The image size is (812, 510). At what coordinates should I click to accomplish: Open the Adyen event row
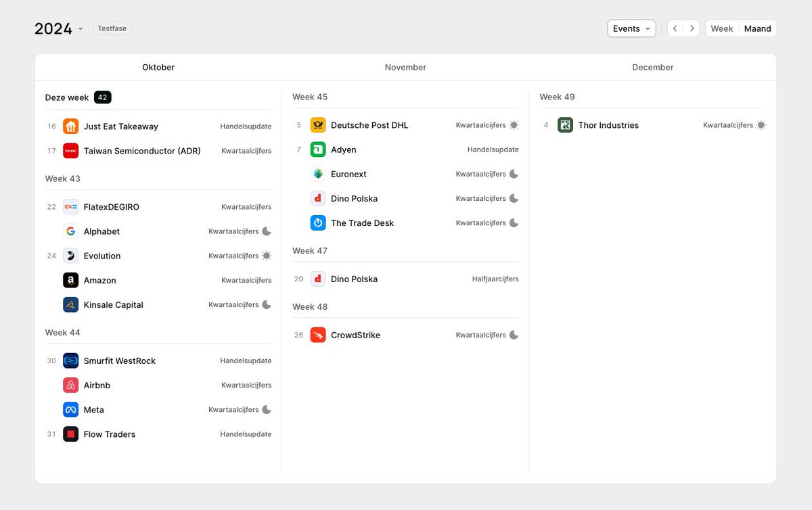[405, 149]
